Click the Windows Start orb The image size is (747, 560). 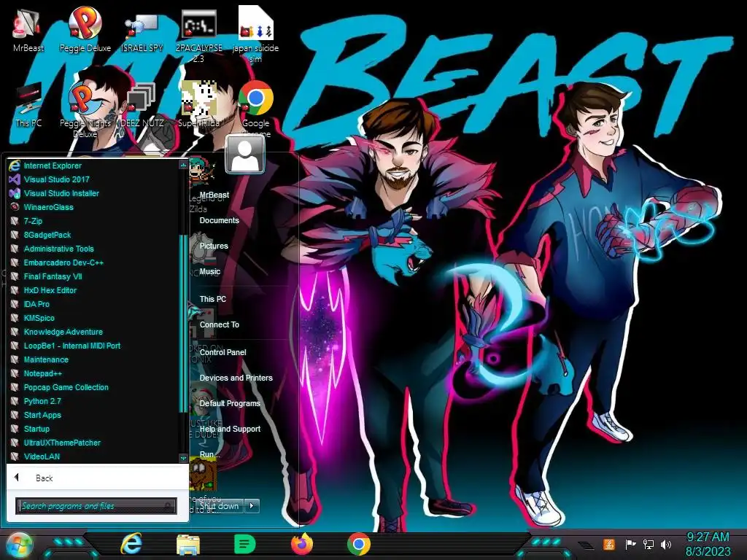[x=19, y=545]
